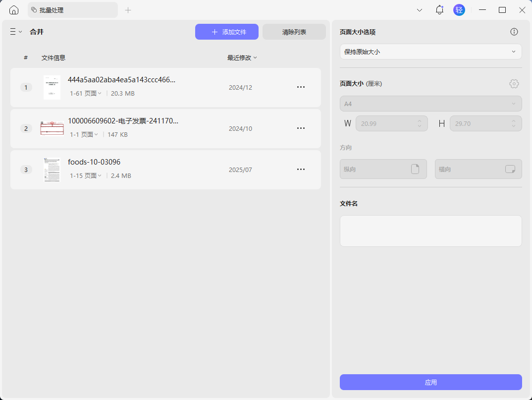Viewport: 532px width, 400px height.
Task: Maximize the window
Action: pyautogui.click(x=502, y=10)
